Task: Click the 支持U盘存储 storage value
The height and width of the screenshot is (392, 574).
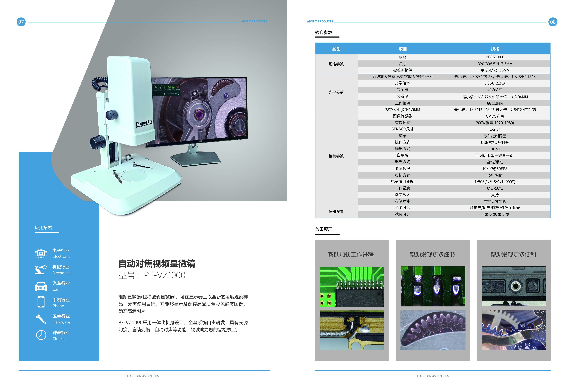Action: (495, 201)
